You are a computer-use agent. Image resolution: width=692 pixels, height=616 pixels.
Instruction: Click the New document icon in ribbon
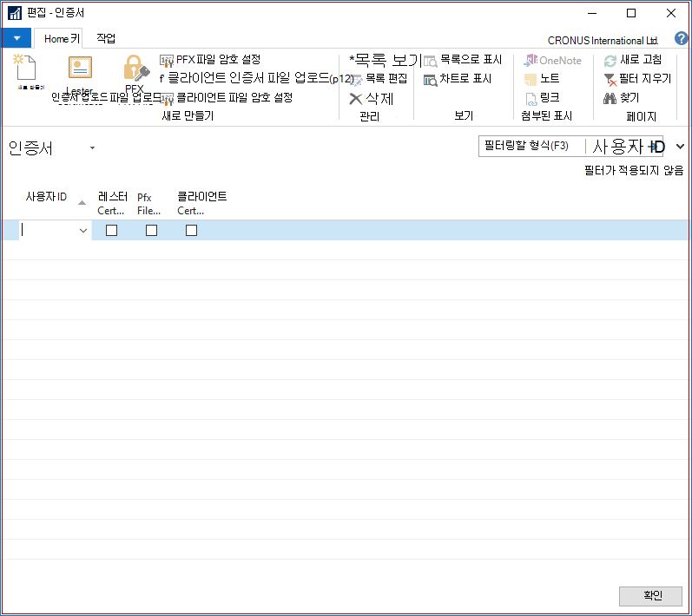pyautogui.click(x=25, y=67)
